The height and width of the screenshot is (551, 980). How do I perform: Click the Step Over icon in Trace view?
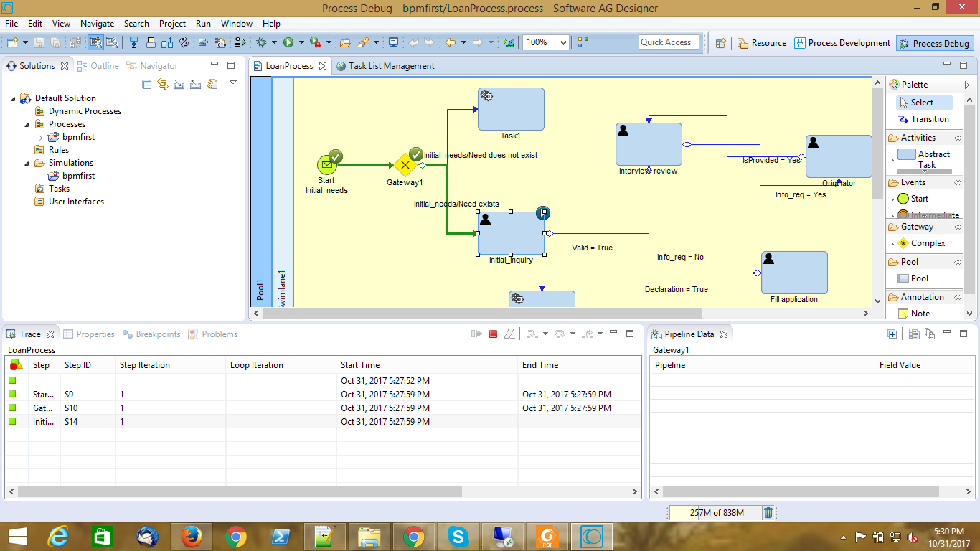(560, 334)
